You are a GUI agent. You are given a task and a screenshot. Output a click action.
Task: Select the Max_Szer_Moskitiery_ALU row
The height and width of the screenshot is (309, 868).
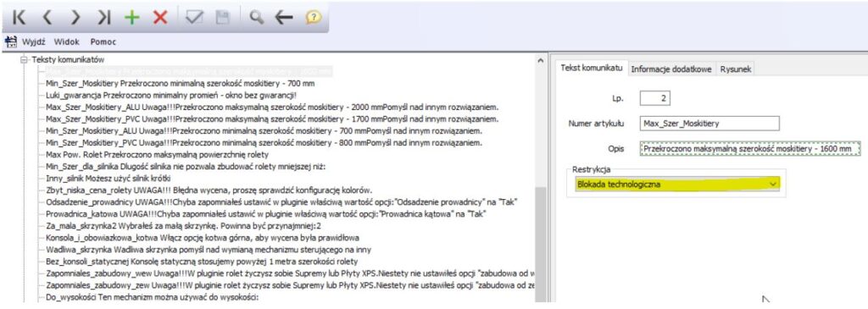click(272, 107)
